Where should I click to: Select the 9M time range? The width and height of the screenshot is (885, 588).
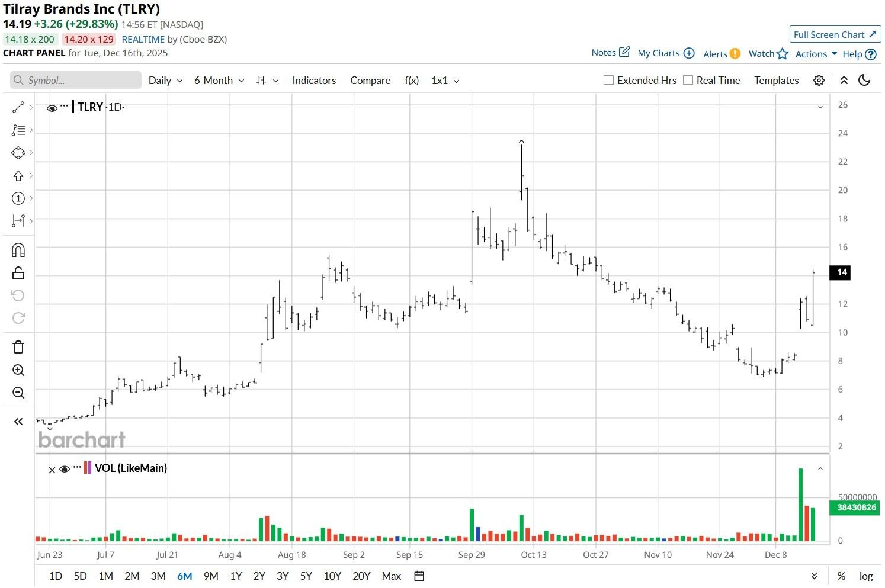(211, 576)
